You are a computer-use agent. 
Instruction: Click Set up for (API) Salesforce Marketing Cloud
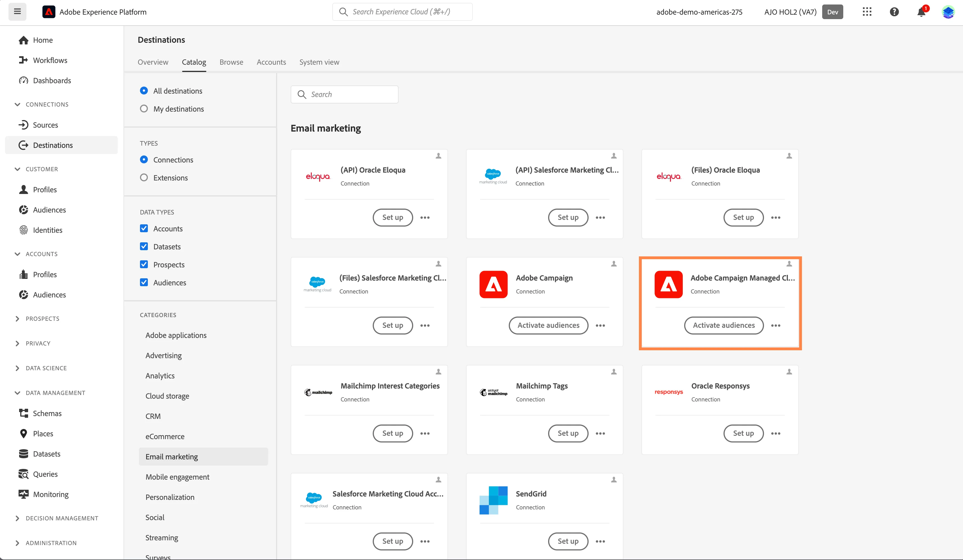click(568, 218)
